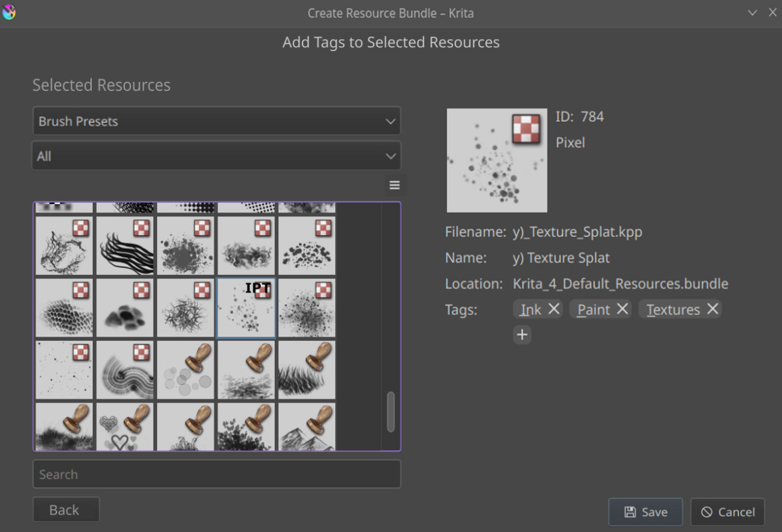Select the honeycomb texture brush preset

(64, 308)
